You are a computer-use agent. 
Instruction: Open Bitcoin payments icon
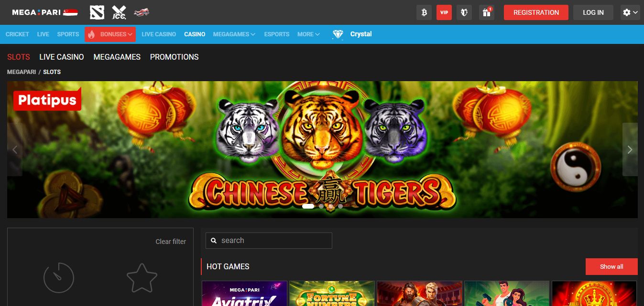[x=424, y=12]
